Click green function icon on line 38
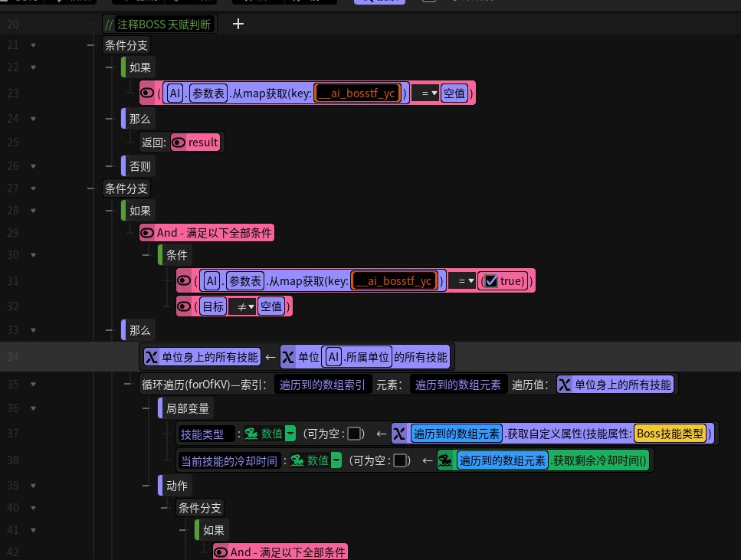 point(445,460)
